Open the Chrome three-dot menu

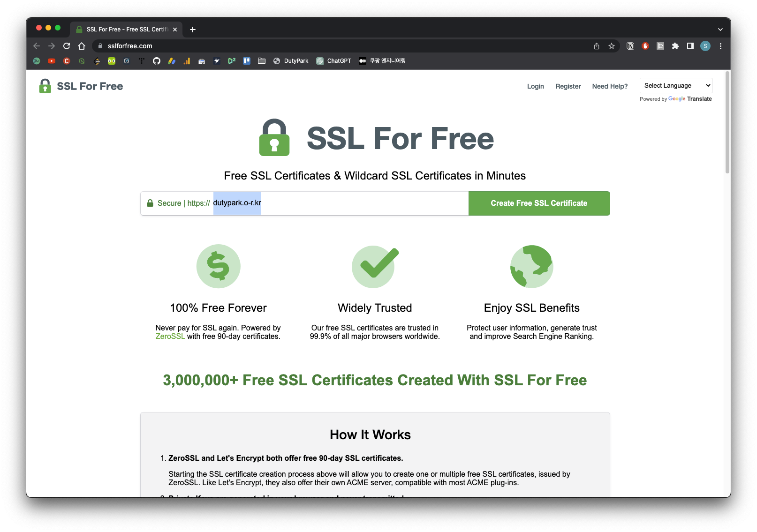point(720,46)
